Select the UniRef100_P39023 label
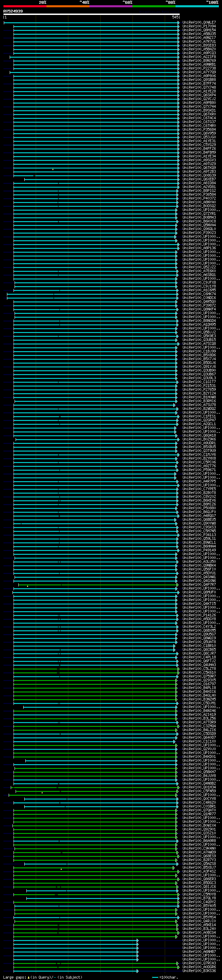This screenshot has height=980, width=222. (199, 233)
